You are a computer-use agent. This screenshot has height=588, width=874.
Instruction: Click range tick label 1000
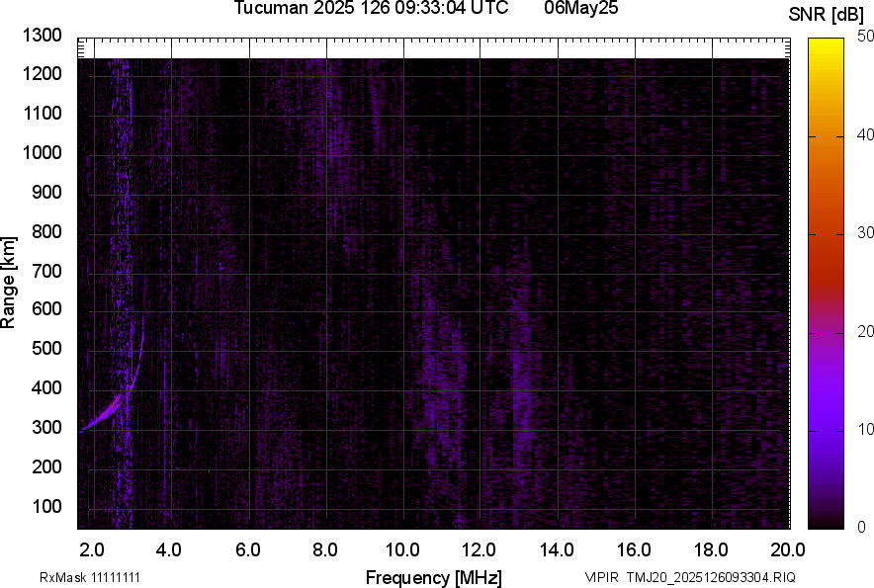(x=42, y=153)
